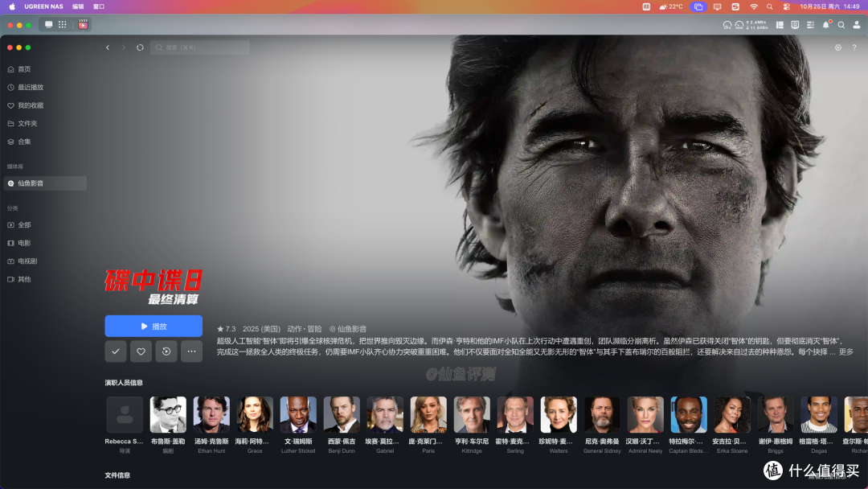
Task: Go back with the left arrow
Action: (x=108, y=47)
